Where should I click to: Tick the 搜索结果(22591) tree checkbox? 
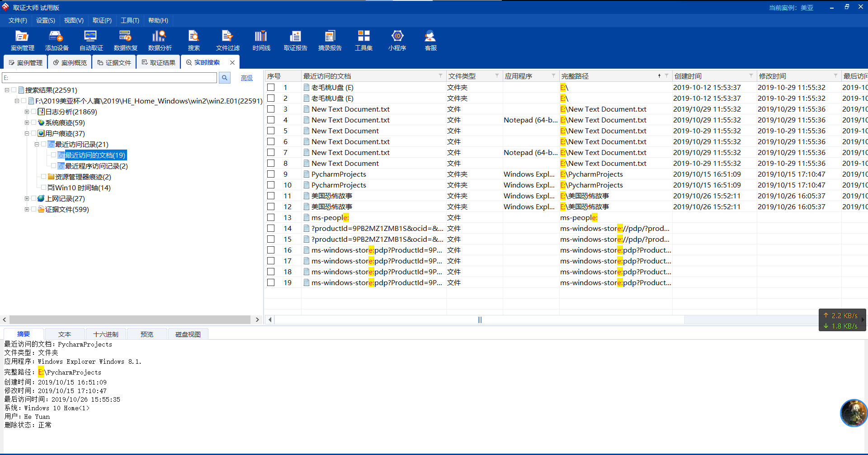tap(14, 90)
